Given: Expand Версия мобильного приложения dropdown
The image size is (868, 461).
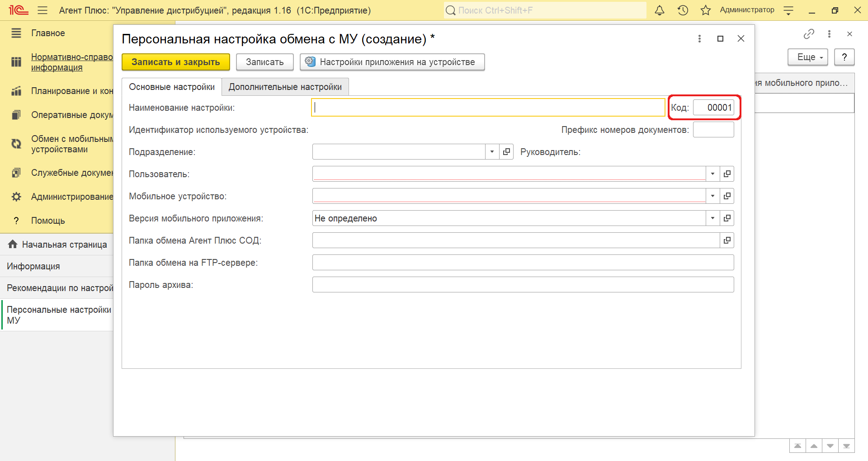Looking at the screenshot, I should pyautogui.click(x=712, y=218).
